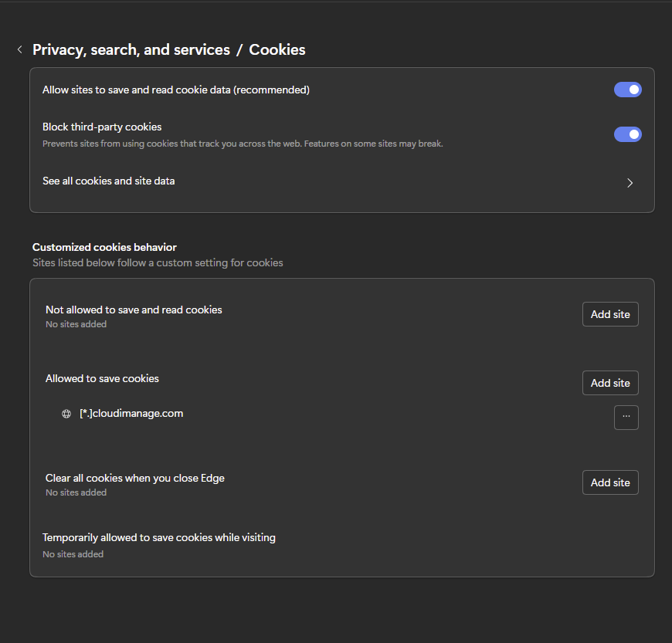Click Not allowed to save and read cookies
Image resolution: width=672 pixels, height=643 pixels.
(134, 310)
